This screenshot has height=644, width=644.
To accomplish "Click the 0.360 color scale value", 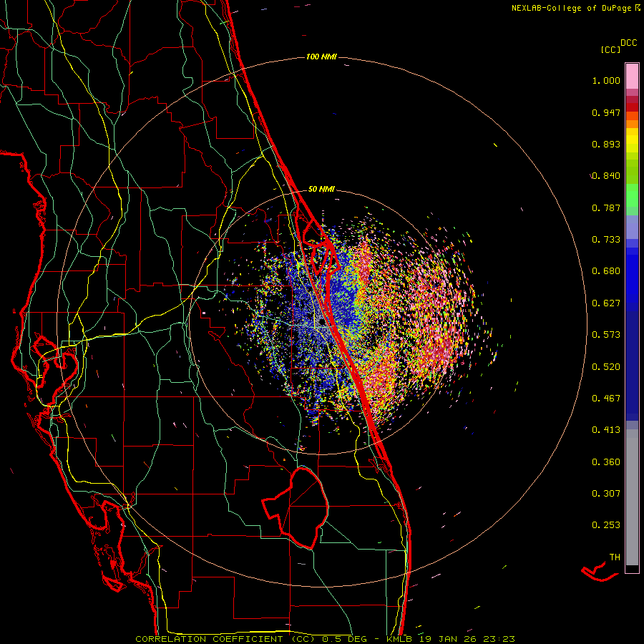I will click(x=606, y=462).
